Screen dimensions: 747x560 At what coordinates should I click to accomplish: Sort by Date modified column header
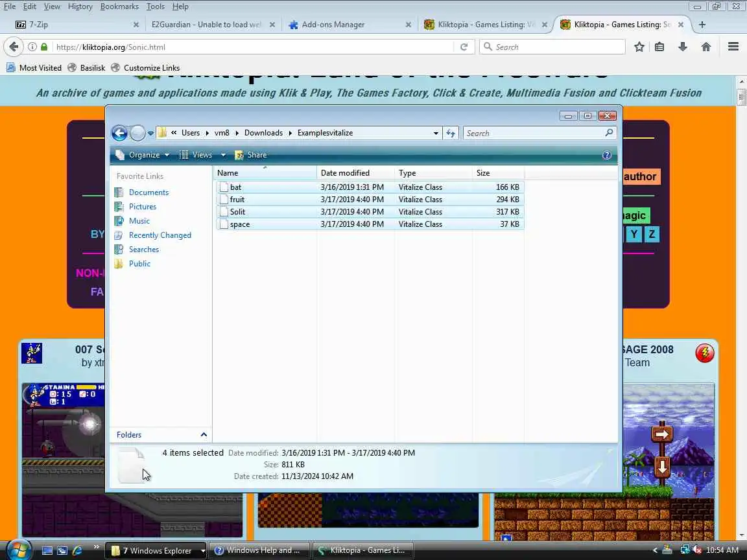(355, 173)
